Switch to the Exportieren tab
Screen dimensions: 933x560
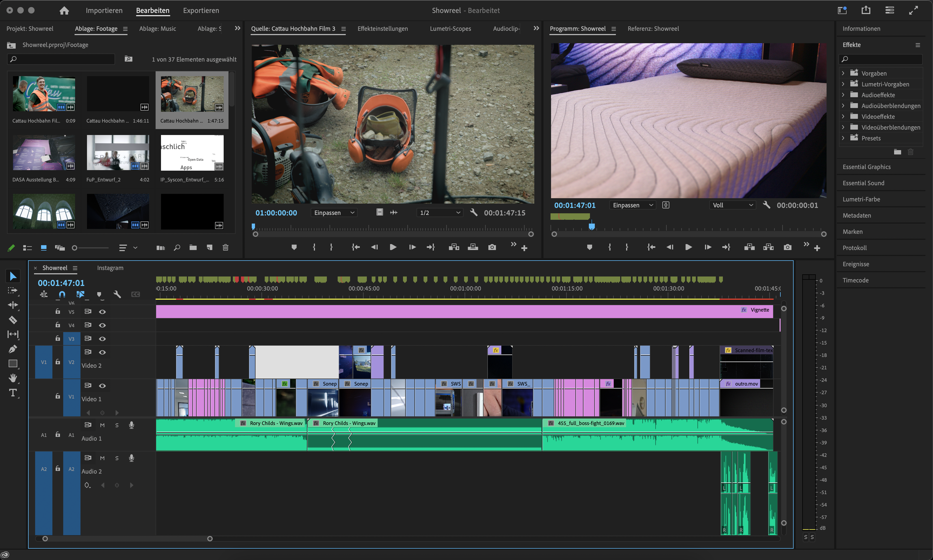click(201, 11)
